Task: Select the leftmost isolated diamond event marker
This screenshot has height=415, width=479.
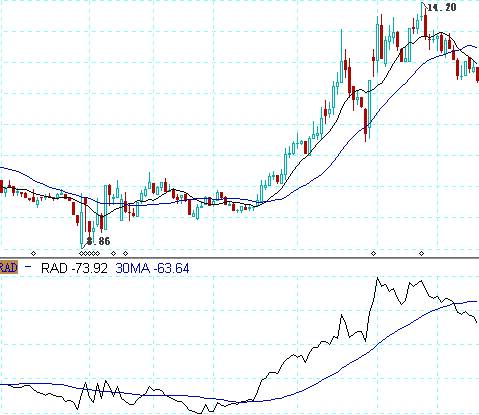Action: tap(33, 254)
